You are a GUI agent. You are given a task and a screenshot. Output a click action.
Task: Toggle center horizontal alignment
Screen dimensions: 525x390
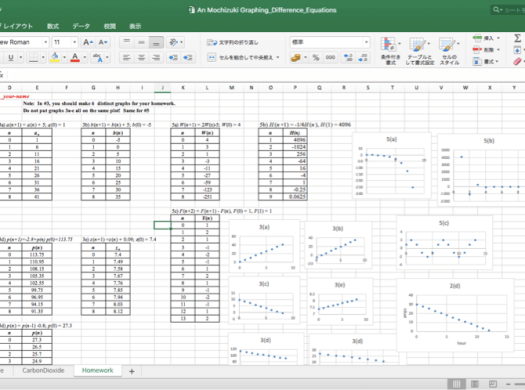141,58
